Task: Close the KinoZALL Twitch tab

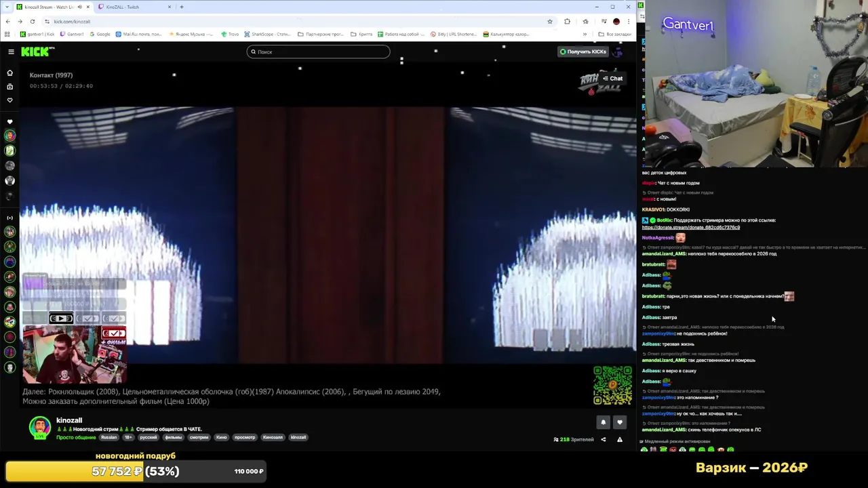Action: click(x=169, y=7)
